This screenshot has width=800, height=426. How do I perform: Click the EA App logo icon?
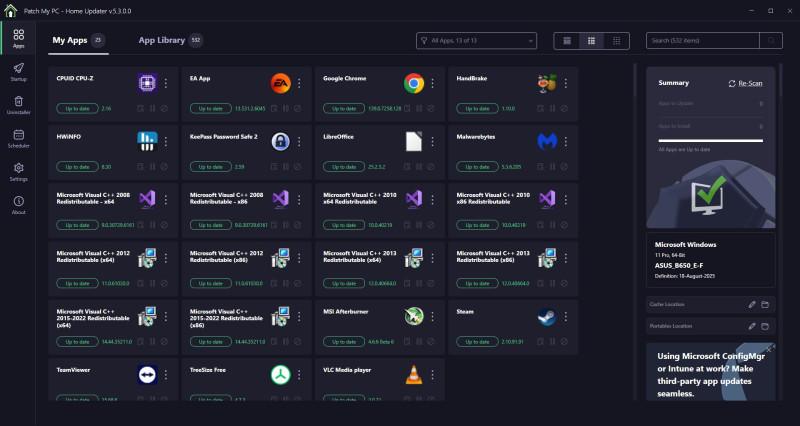click(281, 83)
